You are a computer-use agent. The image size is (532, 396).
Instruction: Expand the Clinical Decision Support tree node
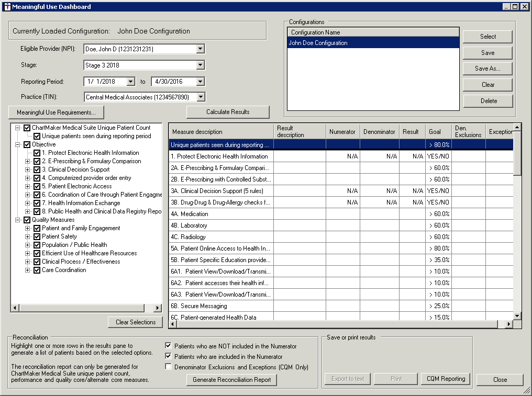28,169
